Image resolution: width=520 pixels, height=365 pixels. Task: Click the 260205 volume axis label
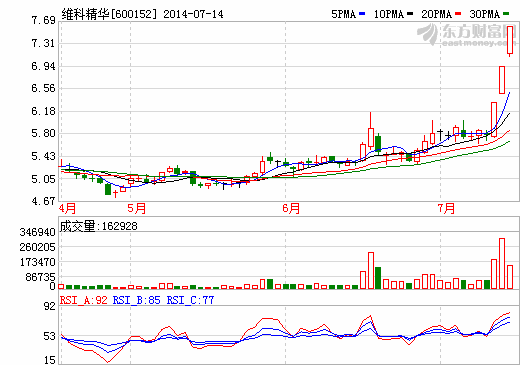tap(38, 247)
